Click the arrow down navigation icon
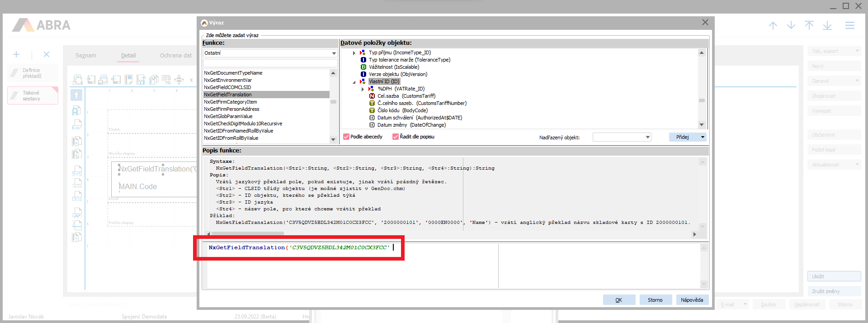This screenshot has width=868, height=323. coord(791,25)
